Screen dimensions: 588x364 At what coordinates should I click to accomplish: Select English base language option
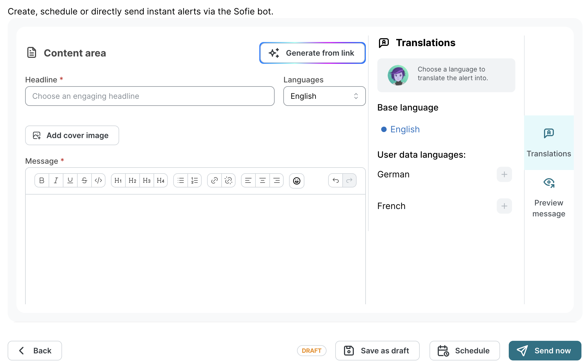tap(405, 129)
